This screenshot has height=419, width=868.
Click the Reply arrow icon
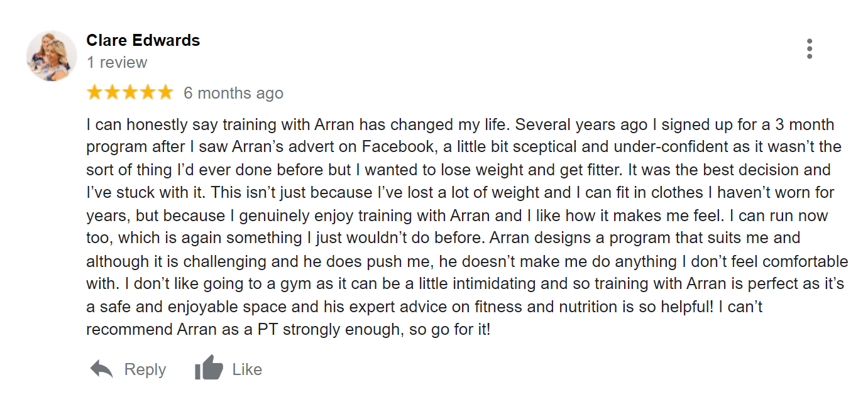point(101,369)
